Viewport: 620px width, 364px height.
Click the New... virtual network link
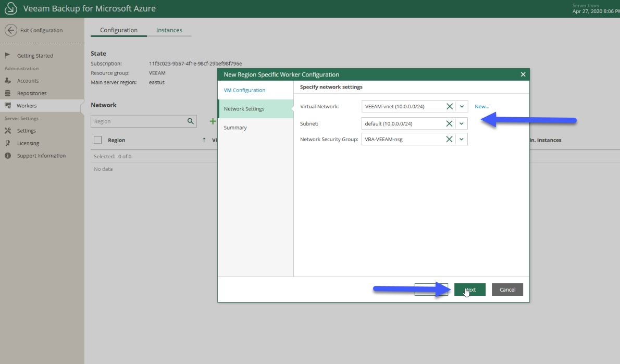coord(482,106)
